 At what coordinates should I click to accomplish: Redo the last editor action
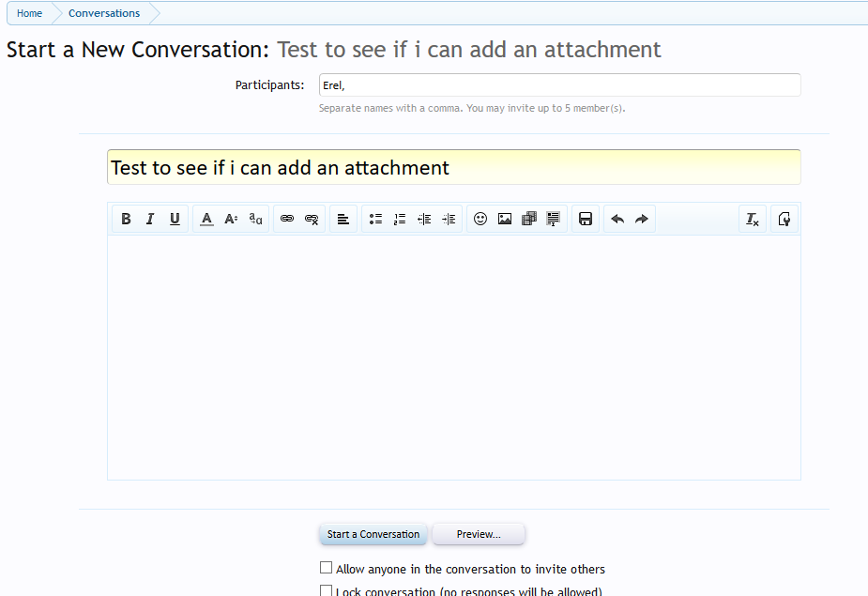pos(642,219)
